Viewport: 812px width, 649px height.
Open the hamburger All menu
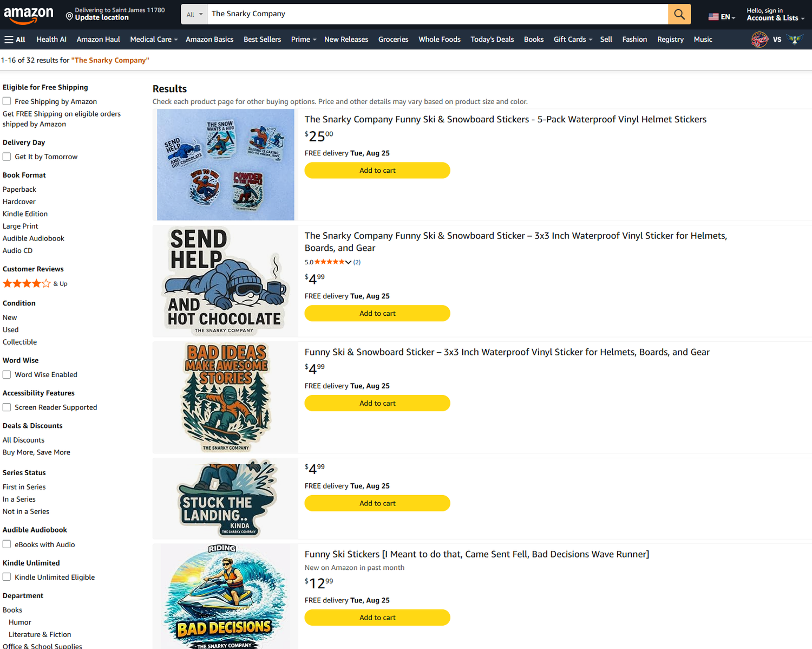(15, 40)
